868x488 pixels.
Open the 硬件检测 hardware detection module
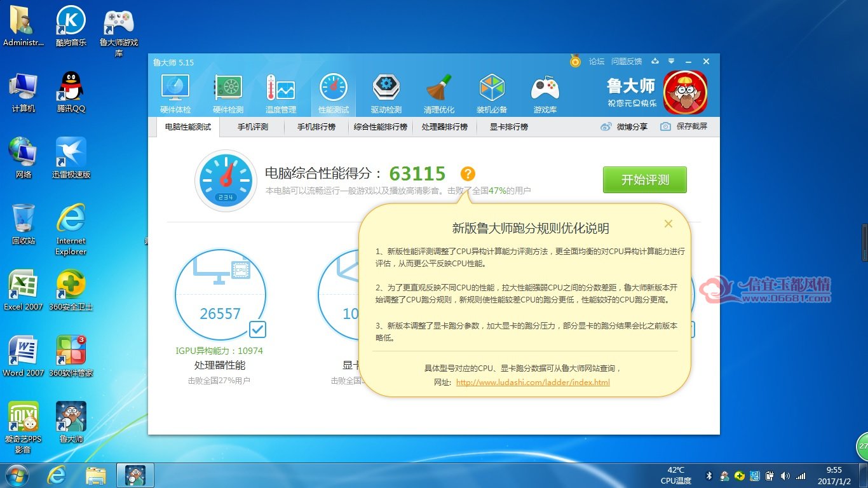(228, 94)
